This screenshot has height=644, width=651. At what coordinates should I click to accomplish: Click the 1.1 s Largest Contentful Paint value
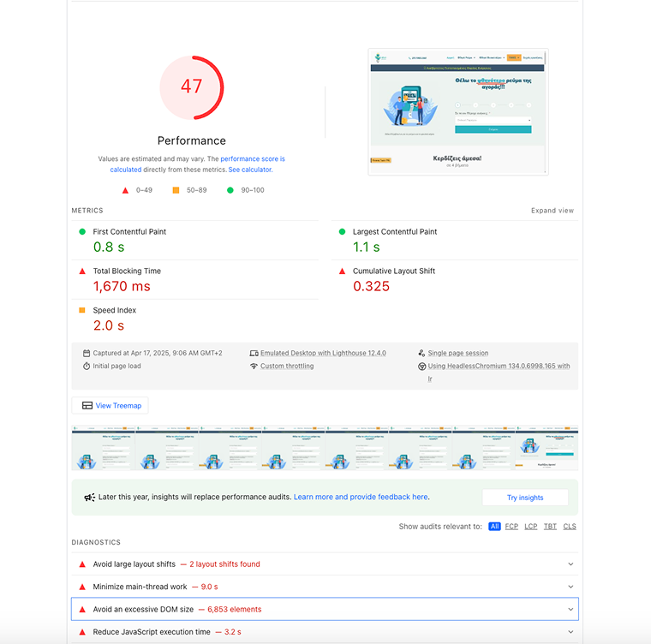click(x=367, y=247)
